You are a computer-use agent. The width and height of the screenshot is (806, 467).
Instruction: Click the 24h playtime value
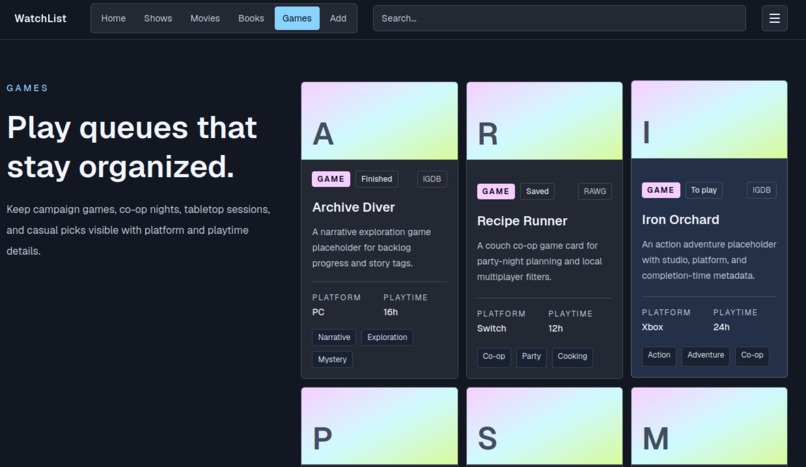[721, 327]
